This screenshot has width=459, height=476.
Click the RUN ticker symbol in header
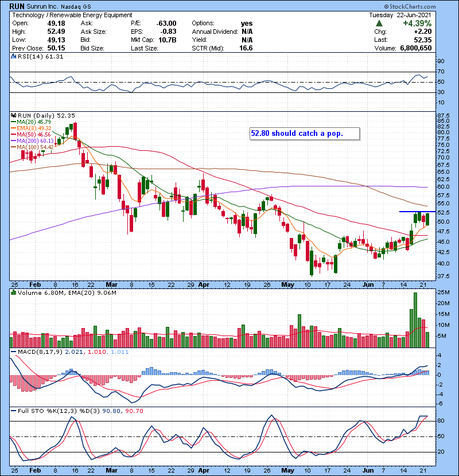[x=17, y=6]
